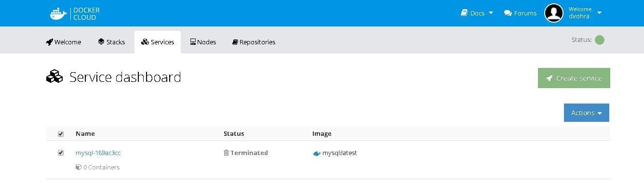The image size is (644, 183).
Task: Select the Services tab
Action: (x=158, y=42)
